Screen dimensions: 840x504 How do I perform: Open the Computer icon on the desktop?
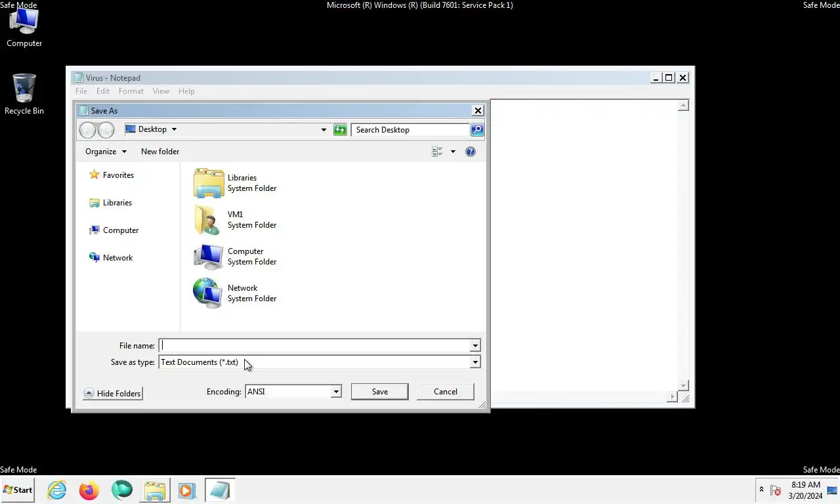coord(24,28)
